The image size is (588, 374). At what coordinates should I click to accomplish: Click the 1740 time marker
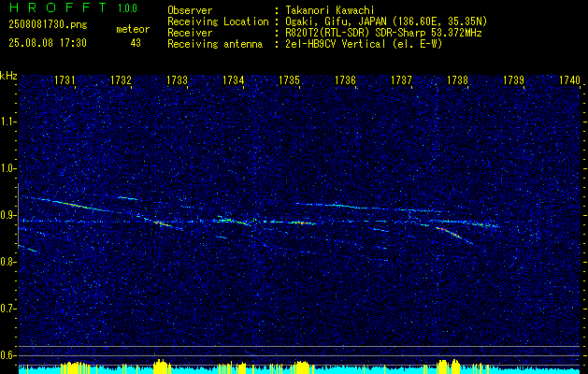coord(569,79)
